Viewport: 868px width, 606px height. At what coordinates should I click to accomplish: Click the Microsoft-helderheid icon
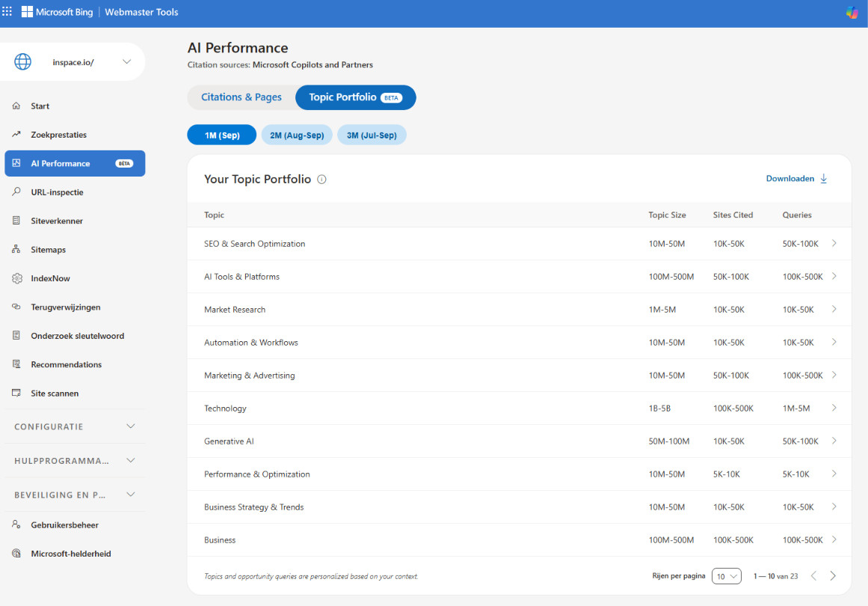tap(16, 554)
